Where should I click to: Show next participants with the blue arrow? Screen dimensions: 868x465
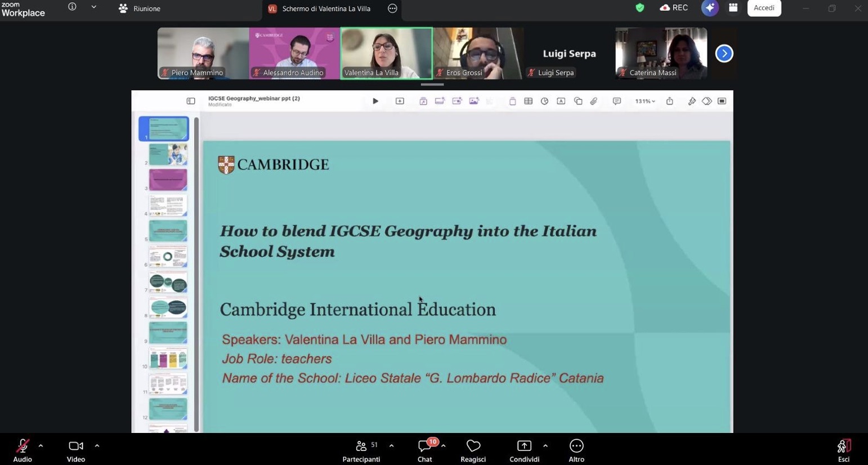(x=724, y=53)
